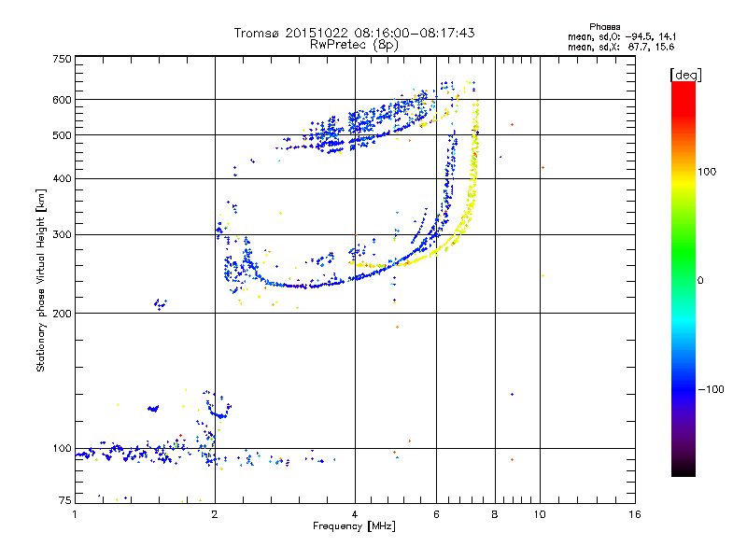Viewport: 747px width, 560px height.
Task: Pick the black bottom of the phase colorbar
Action: pyautogui.click(x=684, y=470)
